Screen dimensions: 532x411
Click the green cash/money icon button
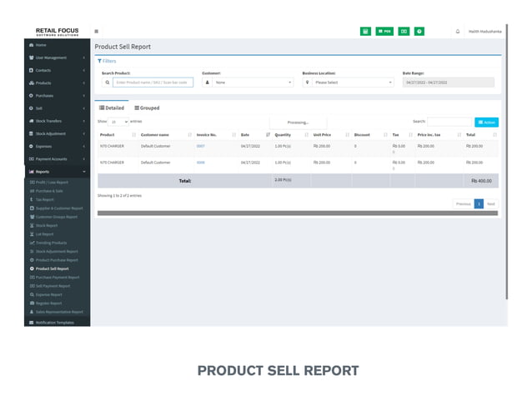pos(404,31)
